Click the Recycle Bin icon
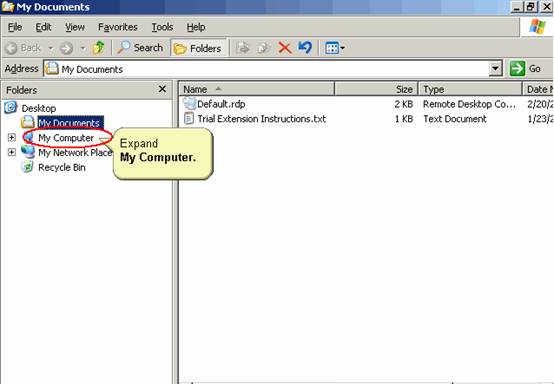Viewport: 554px width, 384px height. [x=27, y=167]
